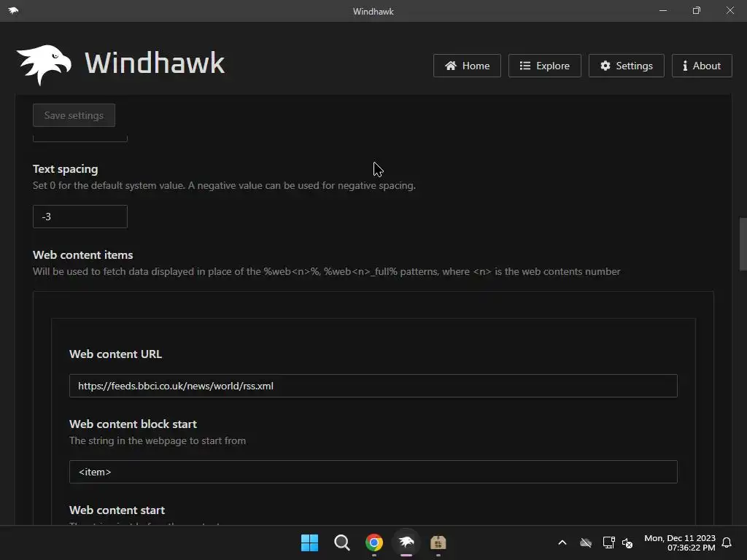Click the disabled Save settings button
Screen dimensions: 747x560
74,115
